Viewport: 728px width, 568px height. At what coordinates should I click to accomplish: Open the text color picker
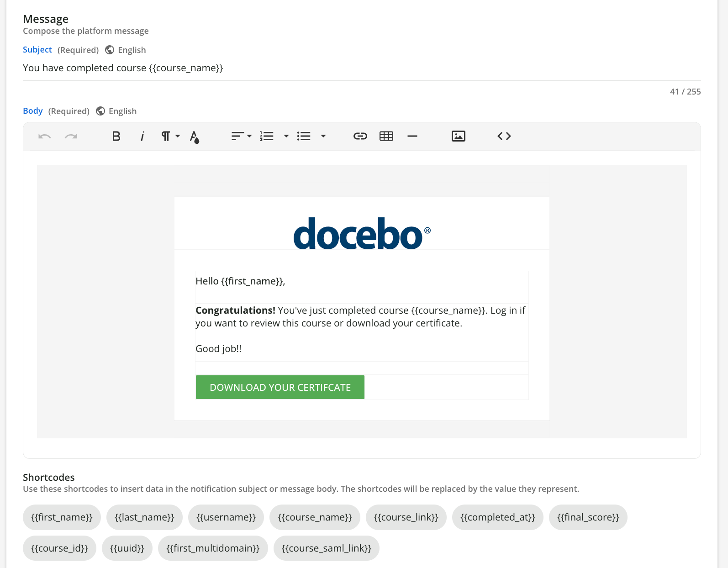click(195, 137)
